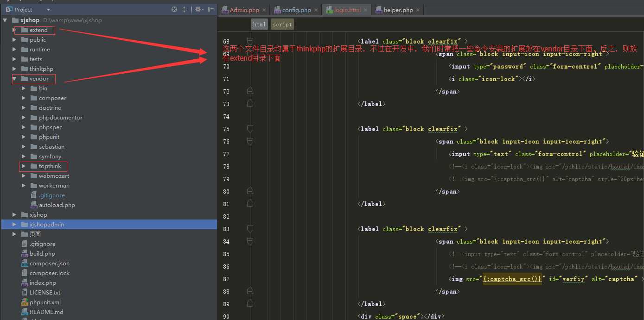The height and width of the screenshot is (320, 644).
Task: Select the webmozart folder
Action: (x=54, y=176)
